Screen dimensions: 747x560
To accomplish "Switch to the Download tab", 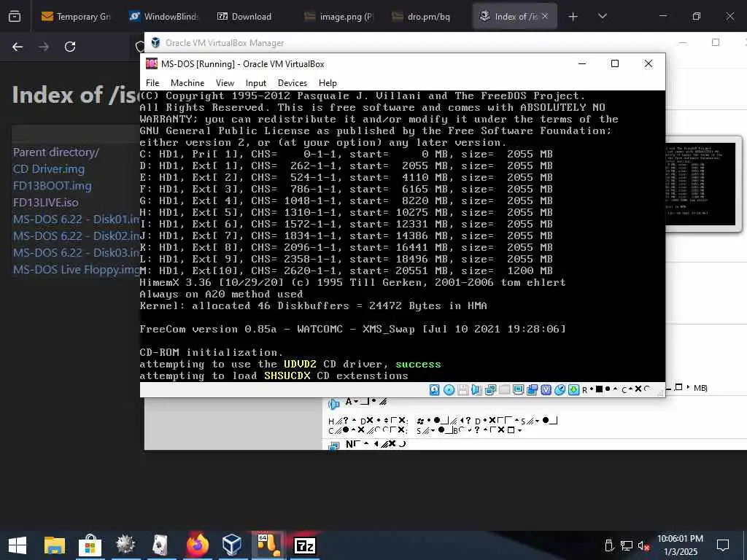I will pos(252,17).
